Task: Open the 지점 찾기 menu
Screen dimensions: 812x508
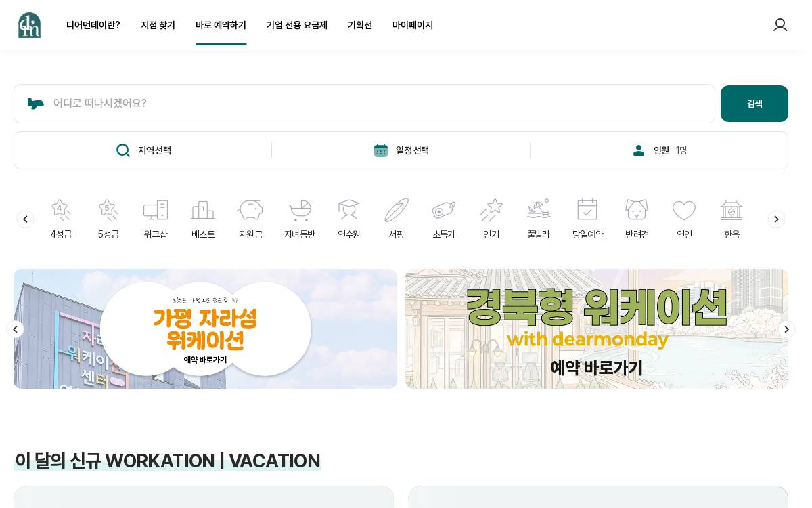Action: tap(158, 25)
